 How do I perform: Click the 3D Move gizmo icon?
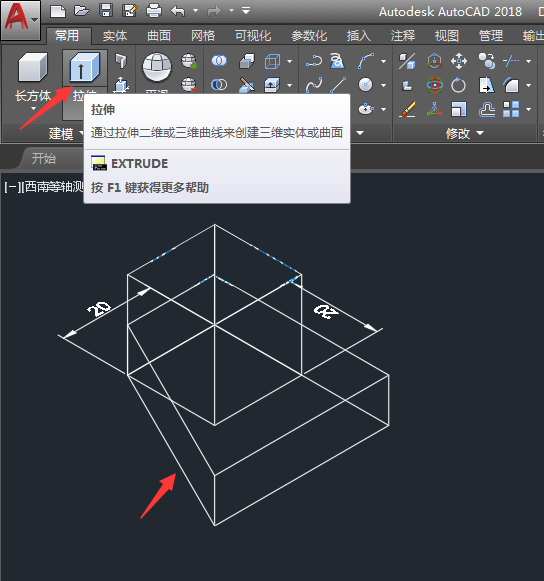coord(434,61)
